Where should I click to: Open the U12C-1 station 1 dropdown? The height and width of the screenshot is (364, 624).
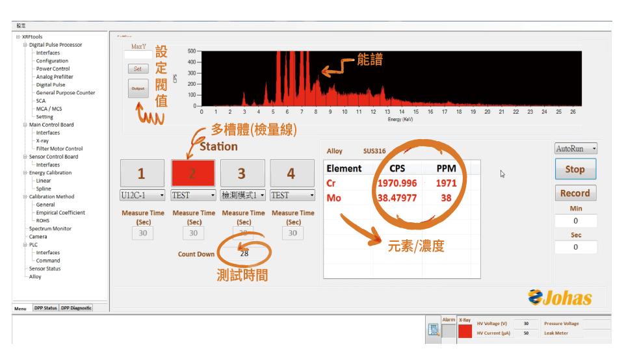(x=142, y=195)
